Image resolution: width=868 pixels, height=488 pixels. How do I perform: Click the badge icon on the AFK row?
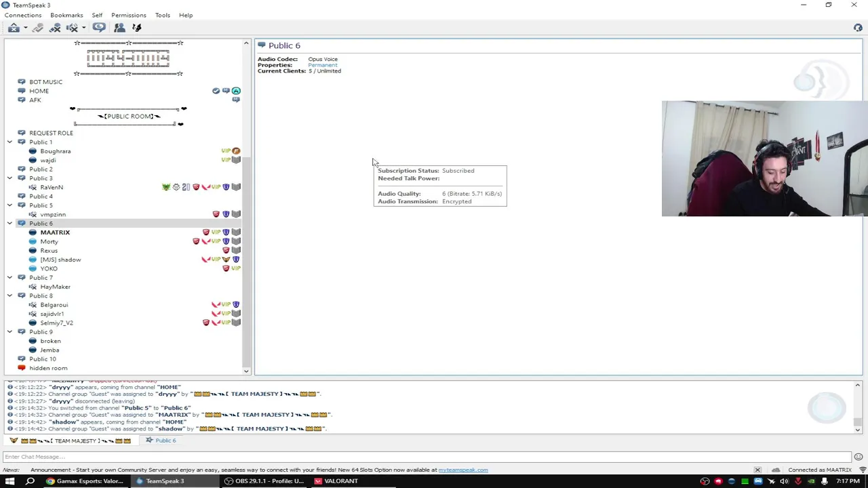pyautogui.click(x=236, y=100)
